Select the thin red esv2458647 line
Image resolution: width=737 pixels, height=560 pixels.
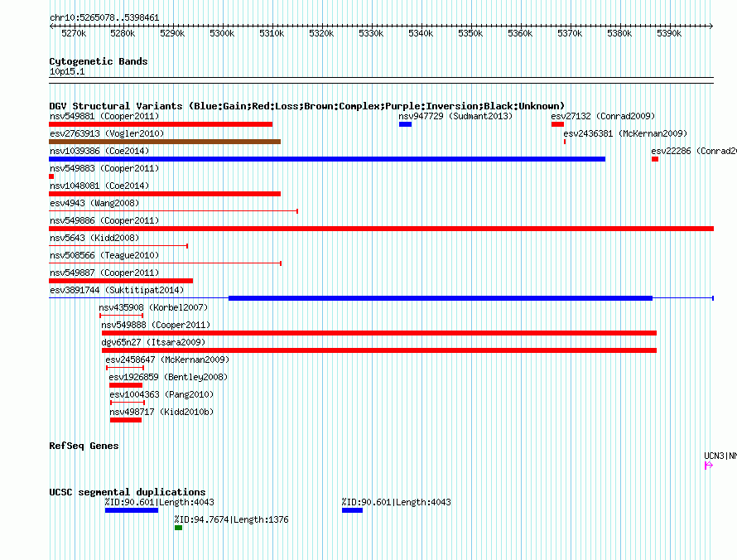pos(125,368)
